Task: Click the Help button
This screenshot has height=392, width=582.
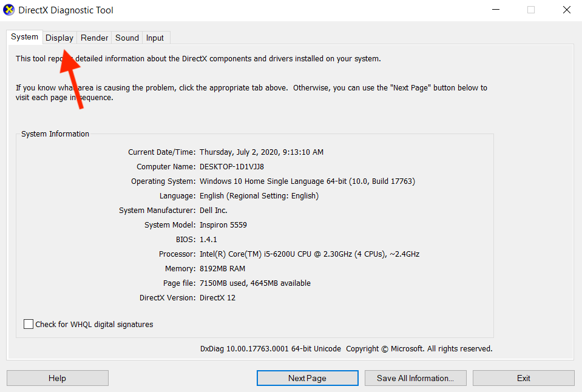Action: pos(58,378)
